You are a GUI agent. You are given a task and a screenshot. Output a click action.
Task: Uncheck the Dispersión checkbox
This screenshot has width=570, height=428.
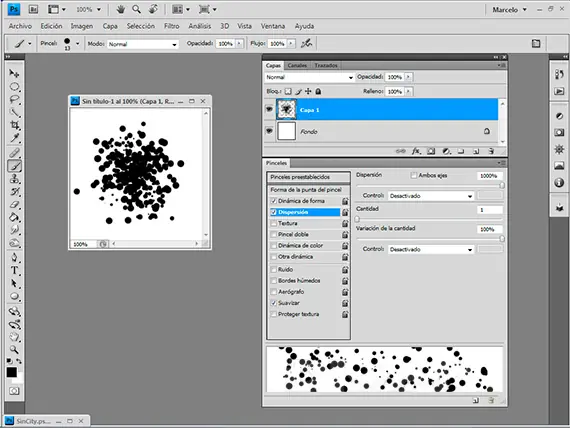click(274, 212)
